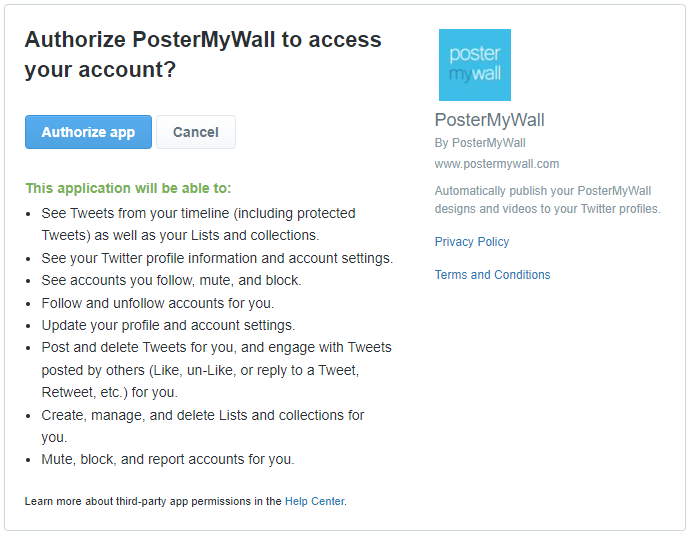The width and height of the screenshot is (692, 537).
Task: Click See accounts you follow, mute, and block
Action: pos(171,281)
